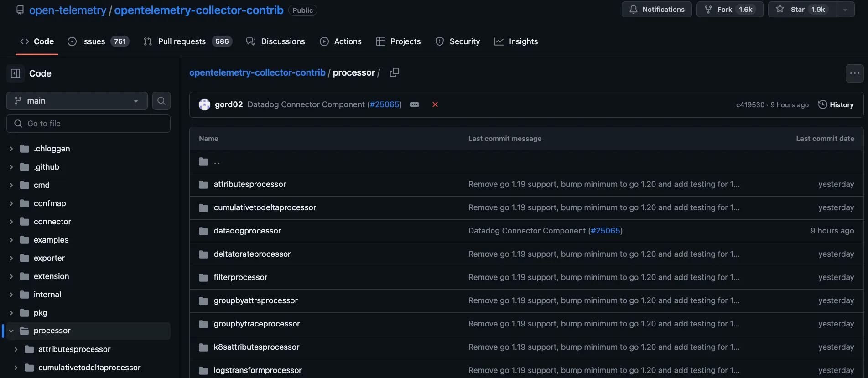Expand the confmap folder chevron
Viewport: 868px width, 378px height.
[11, 203]
